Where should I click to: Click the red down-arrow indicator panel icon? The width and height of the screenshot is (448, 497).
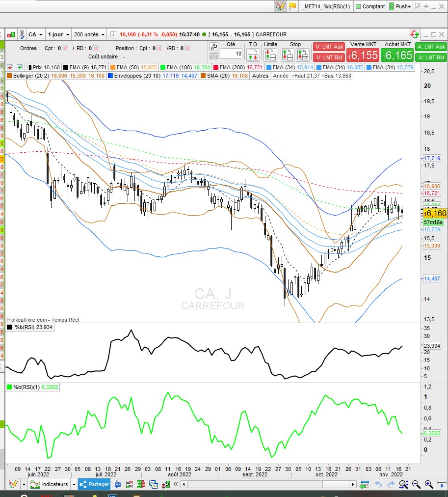pos(10,67)
